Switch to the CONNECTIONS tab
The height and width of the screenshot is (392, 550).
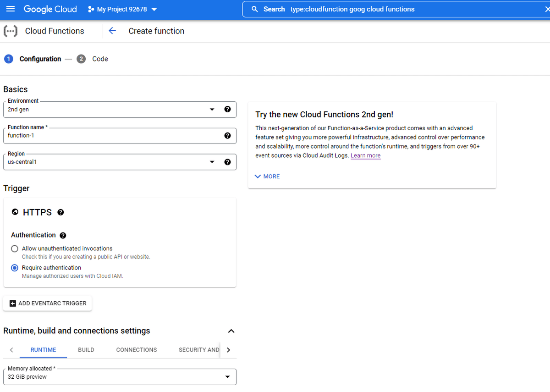(137, 350)
